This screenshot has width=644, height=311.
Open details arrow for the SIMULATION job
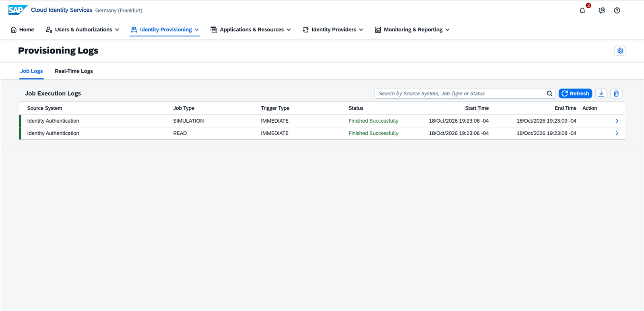pyautogui.click(x=617, y=121)
